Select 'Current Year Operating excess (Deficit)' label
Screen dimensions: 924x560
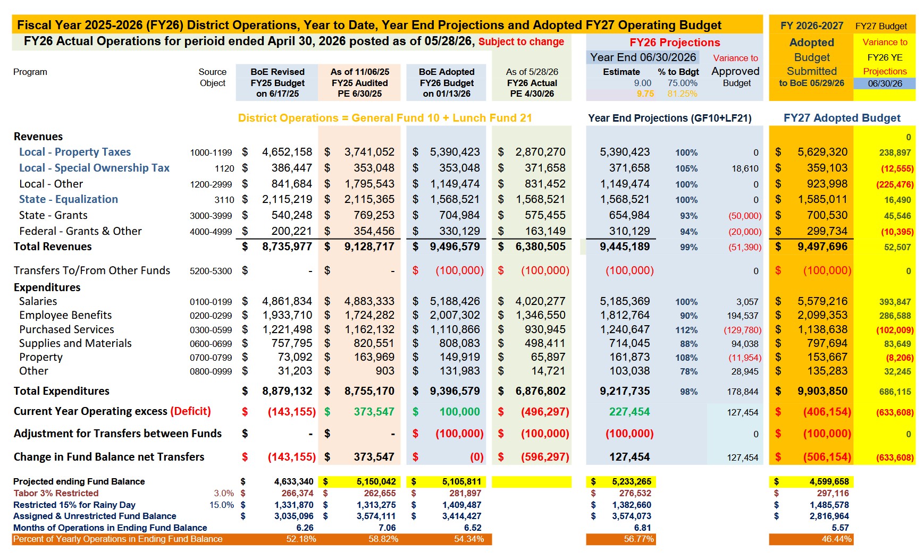click(x=112, y=411)
